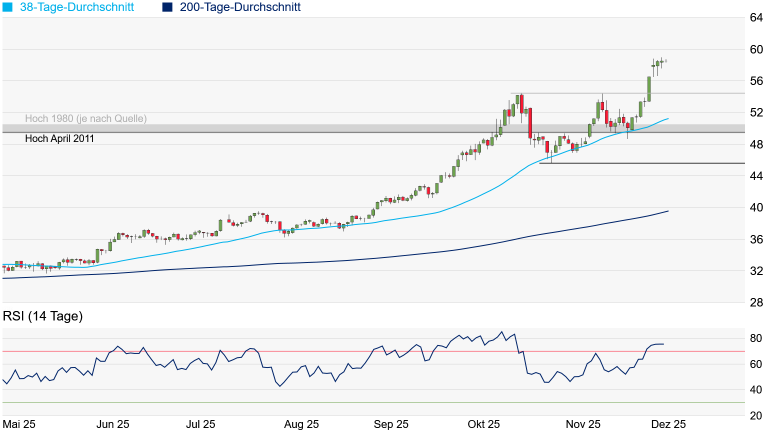This screenshot has height=430, width=765.
Task: Click the latest green candle near 58
Action: (660, 62)
